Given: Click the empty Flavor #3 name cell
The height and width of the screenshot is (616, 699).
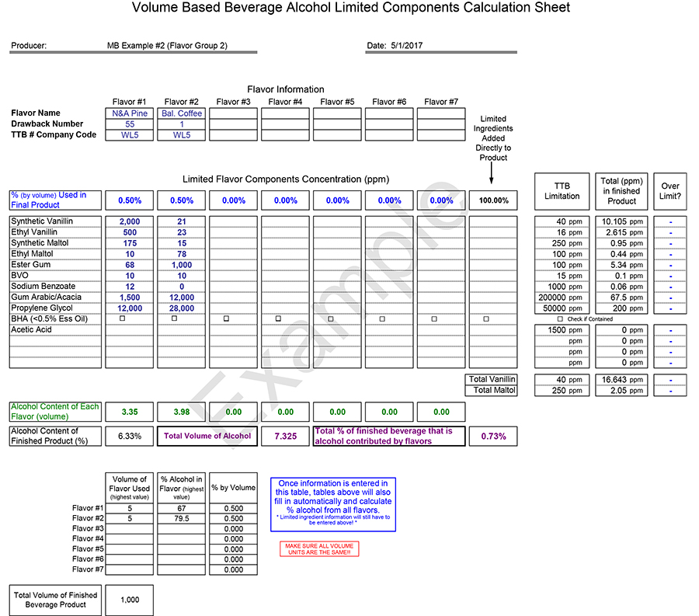Looking at the screenshot, I should pos(233,113).
